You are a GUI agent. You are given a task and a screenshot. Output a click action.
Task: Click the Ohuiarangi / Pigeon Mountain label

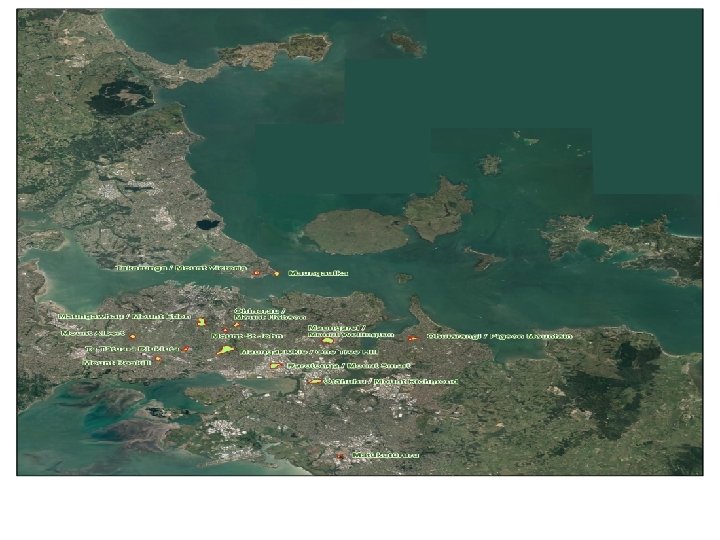click(500, 336)
